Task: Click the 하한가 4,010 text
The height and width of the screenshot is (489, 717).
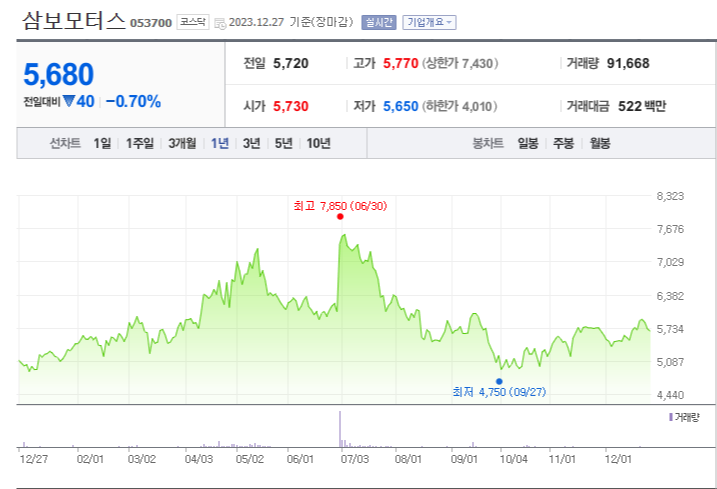Action: tap(460, 106)
